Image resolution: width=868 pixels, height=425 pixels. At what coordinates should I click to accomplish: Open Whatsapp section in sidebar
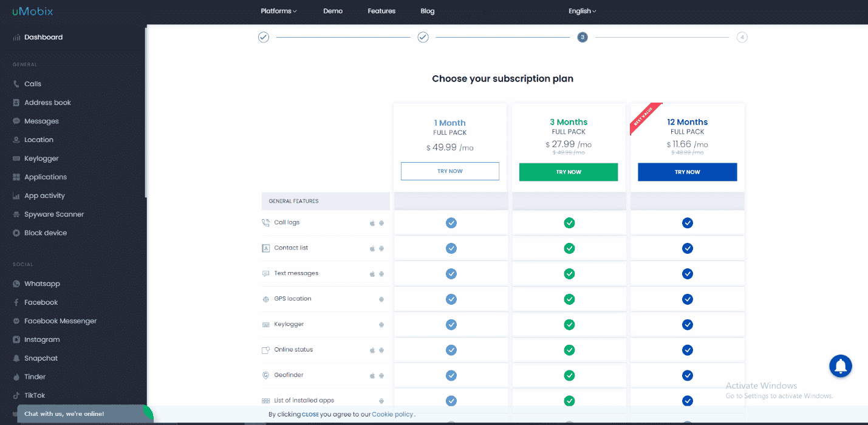tap(42, 284)
